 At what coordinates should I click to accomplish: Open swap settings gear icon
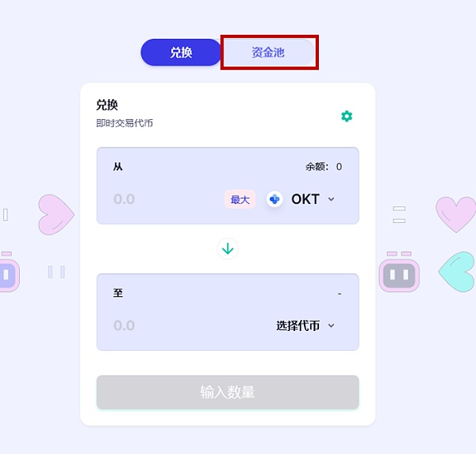(x=347, y=117)
